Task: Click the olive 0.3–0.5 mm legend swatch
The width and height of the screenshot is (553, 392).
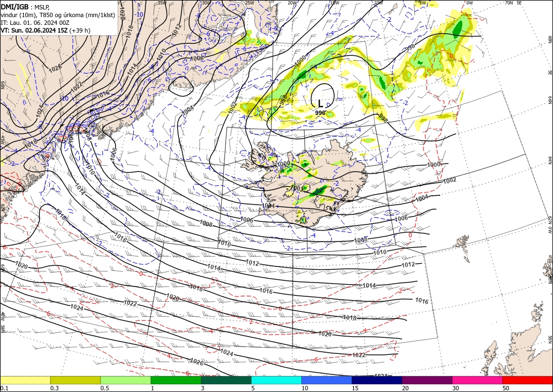Action: pyautogui.click(x=75, y=380)
